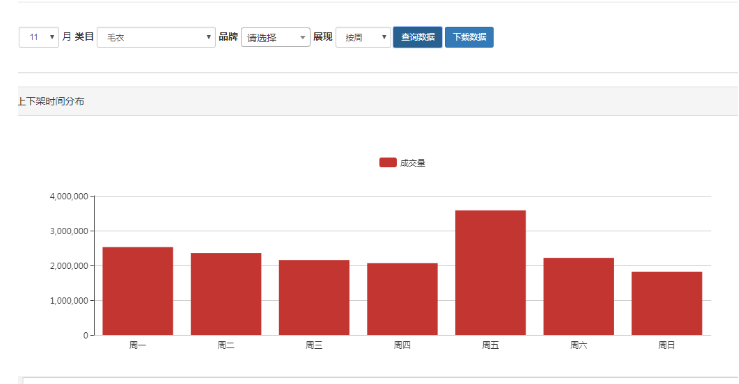Viewport: 739px width, 384px height.
Task: Click the 4,000,000 y-axis label
Action: pyautogui.click(x=69, y=196)
